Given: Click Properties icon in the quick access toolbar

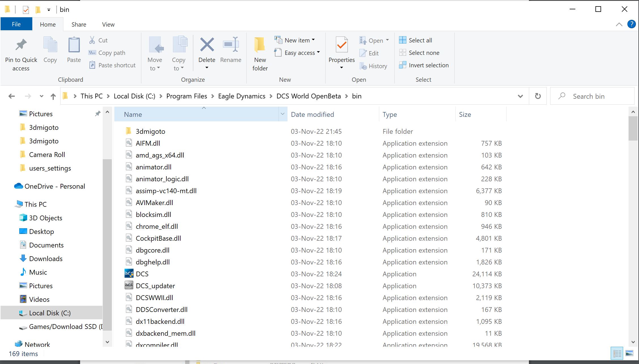Looking at the screenshot, I should (26, 10).
